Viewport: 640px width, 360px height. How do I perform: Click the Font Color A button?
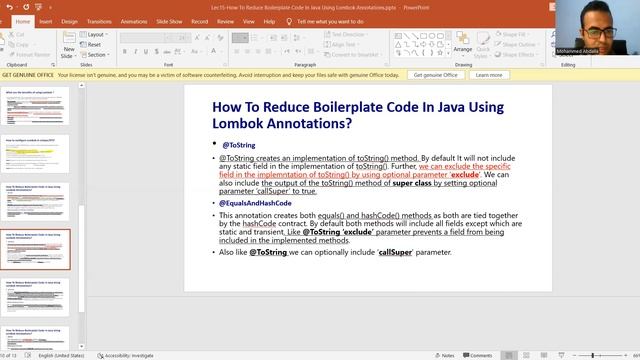tap(213, 51)
